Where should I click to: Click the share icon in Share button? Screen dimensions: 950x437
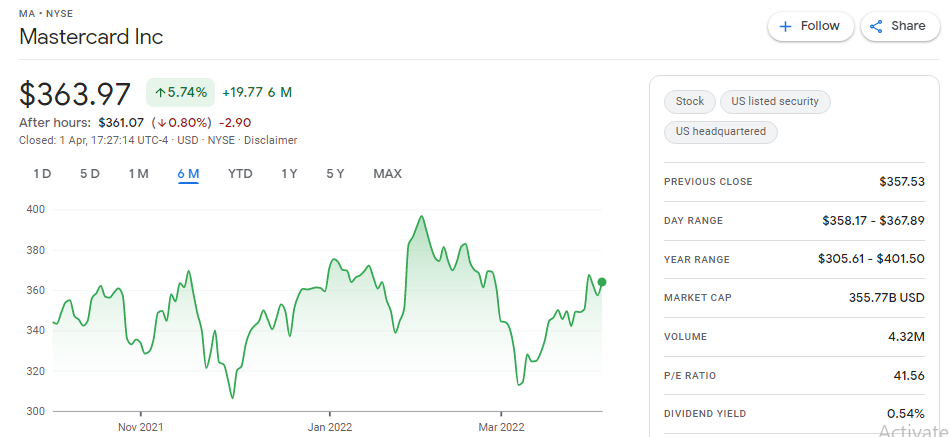pos(876,27)
